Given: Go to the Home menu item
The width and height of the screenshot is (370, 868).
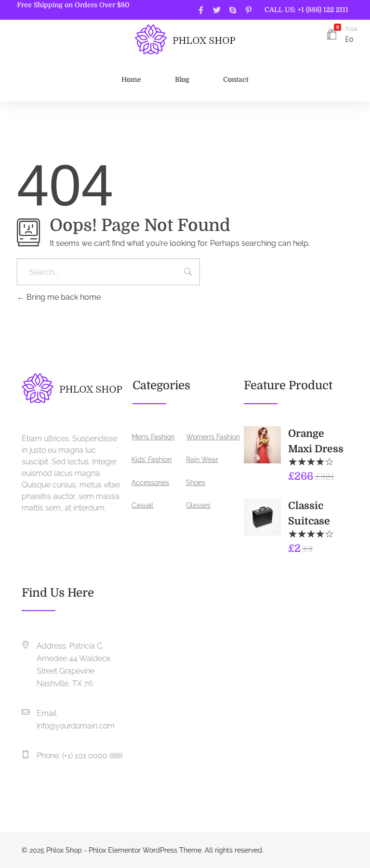Looking at the screenshot, I should click(x=131, y=79).
